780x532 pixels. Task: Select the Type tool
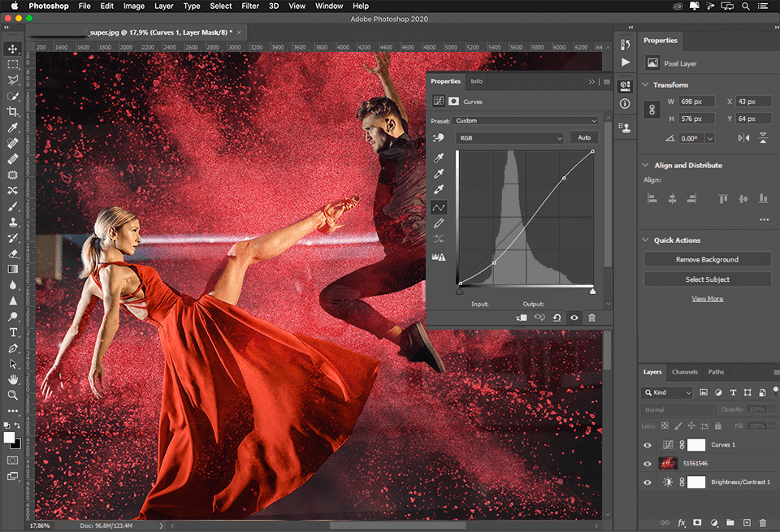[x=12, y=334]
